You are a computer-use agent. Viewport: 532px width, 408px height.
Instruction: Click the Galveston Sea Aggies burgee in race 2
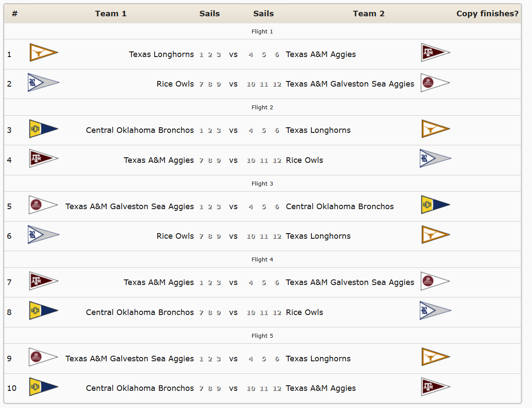(x=435, y=83)
